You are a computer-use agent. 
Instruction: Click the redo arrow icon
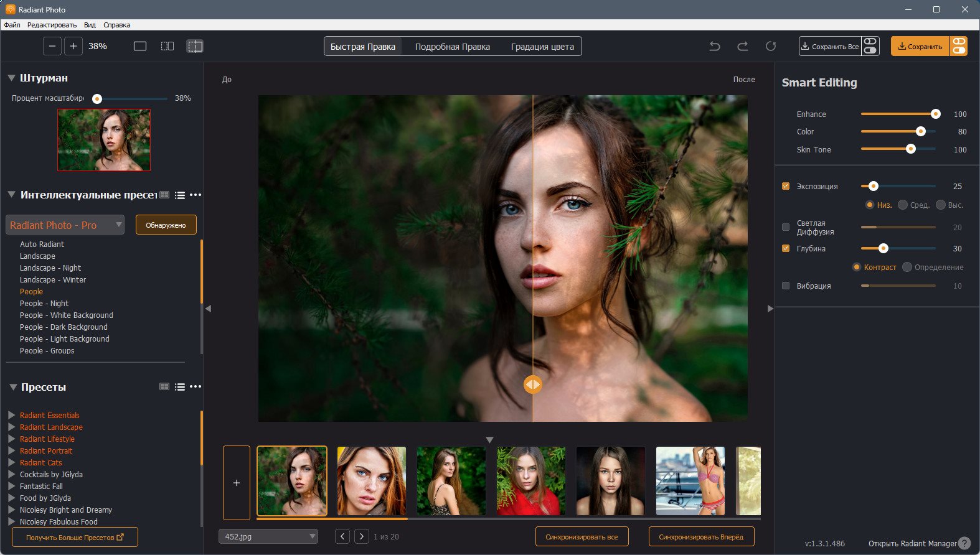[x=743, y=46]
